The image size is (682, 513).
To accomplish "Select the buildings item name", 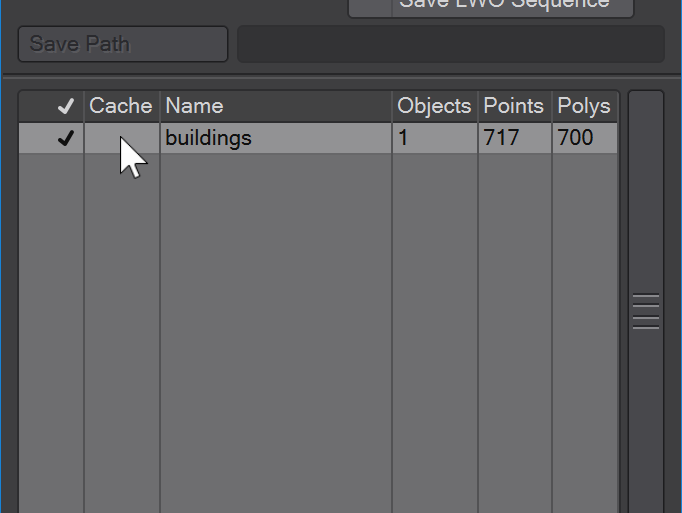I will [x=208, y=138].
